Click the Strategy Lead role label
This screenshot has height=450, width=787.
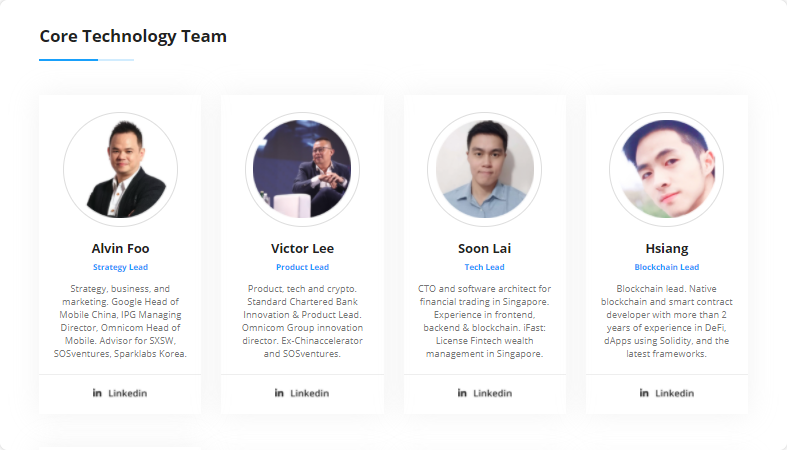(120, 267)
